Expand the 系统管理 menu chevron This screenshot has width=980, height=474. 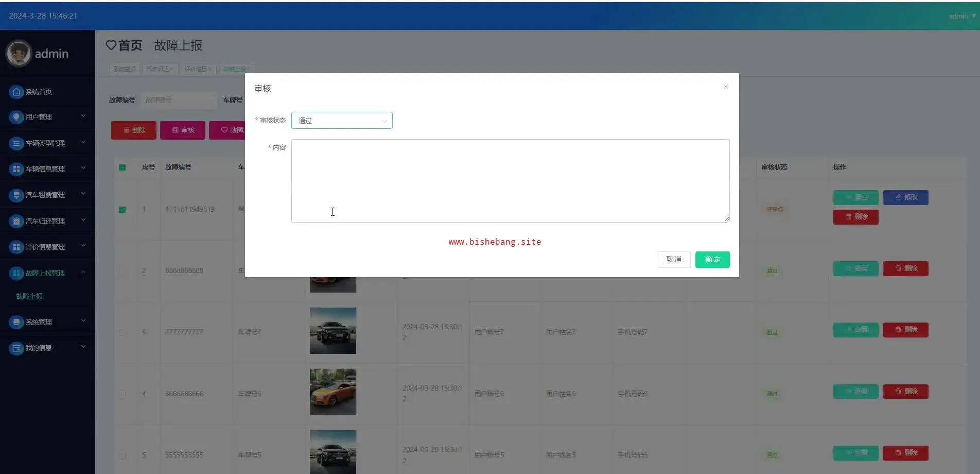83,321
